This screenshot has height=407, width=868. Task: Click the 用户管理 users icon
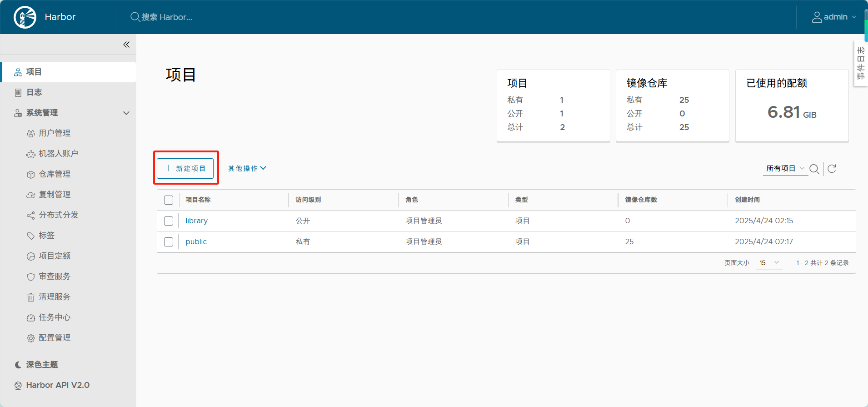tap(30, 133)
